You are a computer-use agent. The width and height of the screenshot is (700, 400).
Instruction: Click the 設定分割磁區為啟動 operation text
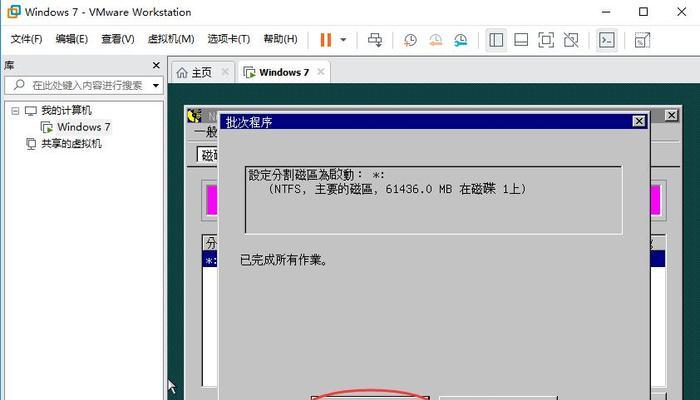[x=316, y=175]
